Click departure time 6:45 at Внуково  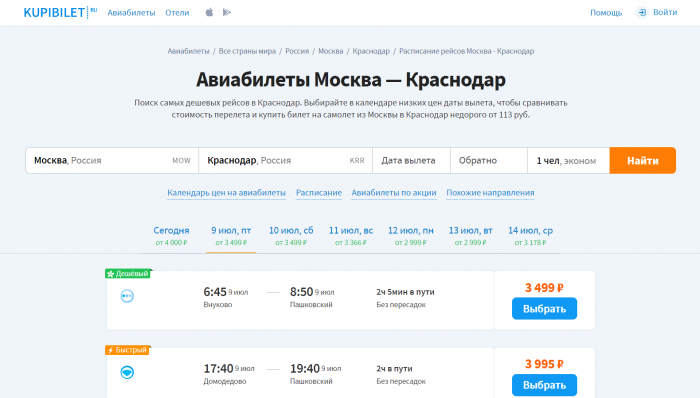tap(215, 292)
